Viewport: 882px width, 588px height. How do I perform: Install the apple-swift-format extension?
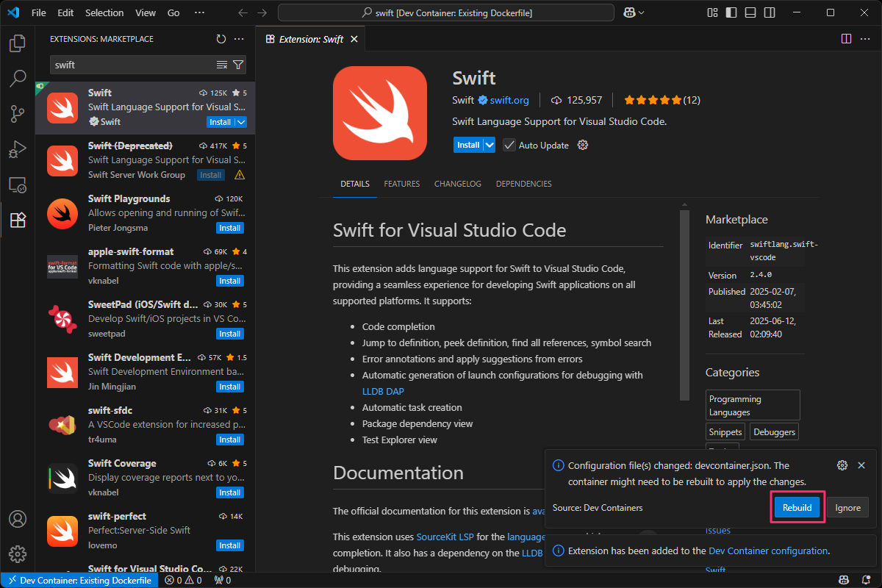coord(230,281)
